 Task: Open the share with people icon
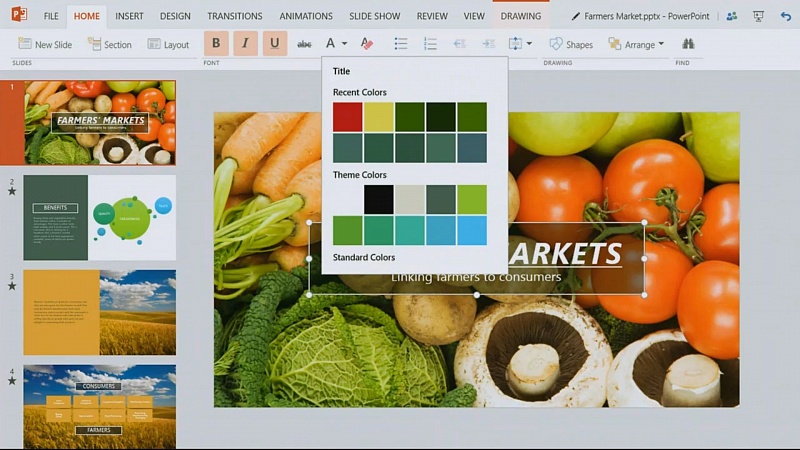[732, 16]
